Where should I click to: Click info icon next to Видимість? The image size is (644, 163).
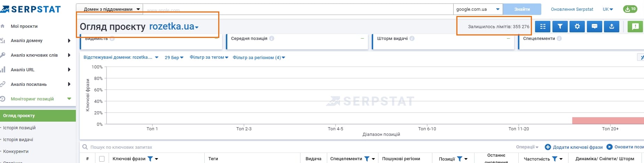[112, 38]
